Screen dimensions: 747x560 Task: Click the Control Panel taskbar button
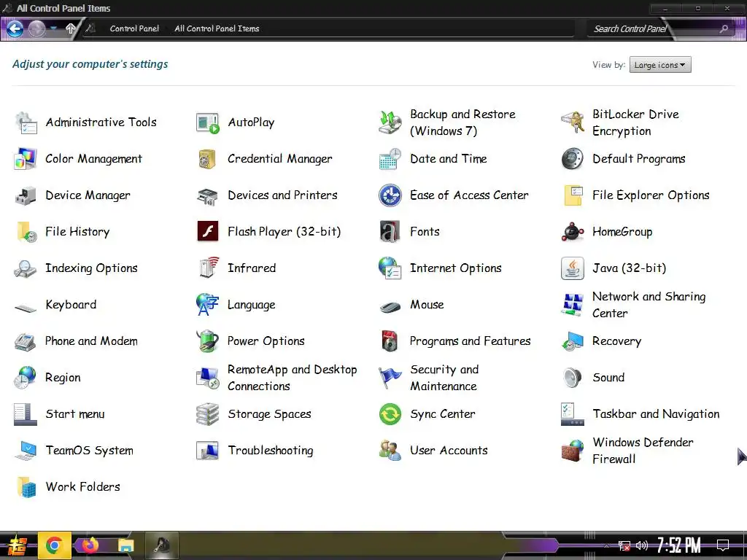162,545
